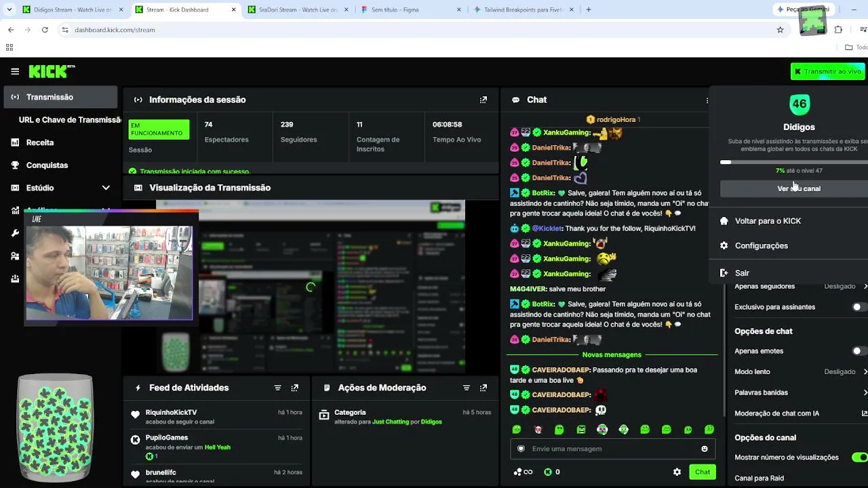Click the Transmitir ao vivo button

click(828, 72)
